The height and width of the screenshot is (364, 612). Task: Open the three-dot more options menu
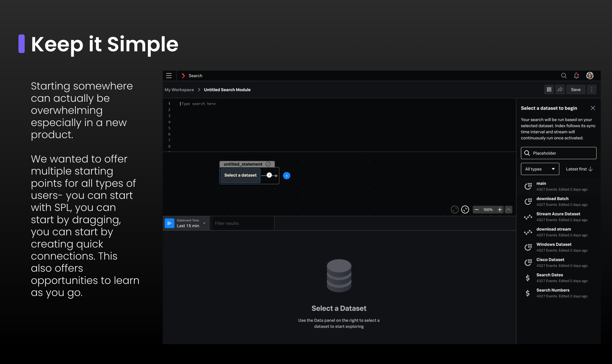(x=591, y=89)
